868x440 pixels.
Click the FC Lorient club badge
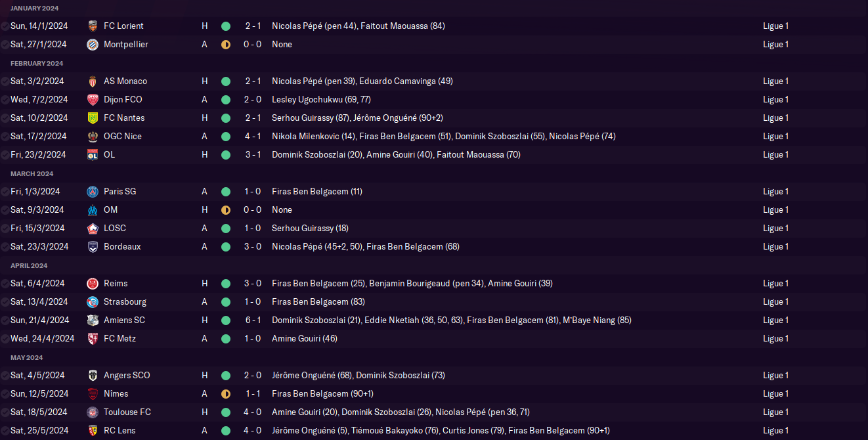point(93,26)
